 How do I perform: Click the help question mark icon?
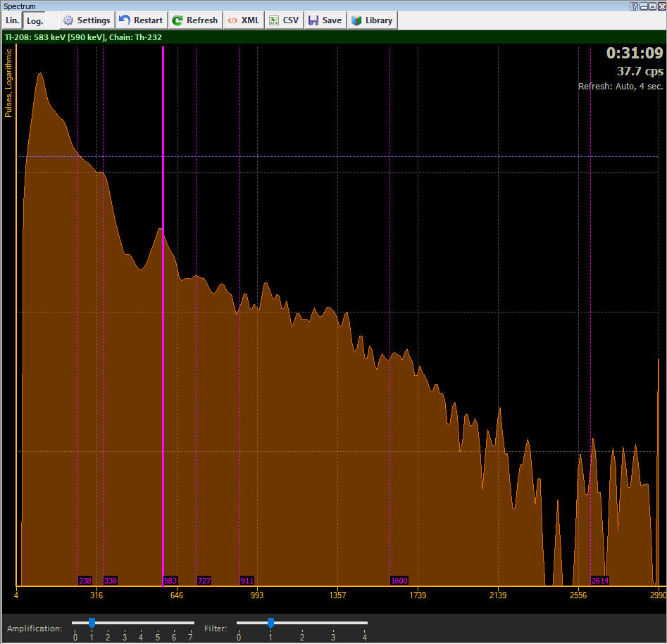[635, 6]
